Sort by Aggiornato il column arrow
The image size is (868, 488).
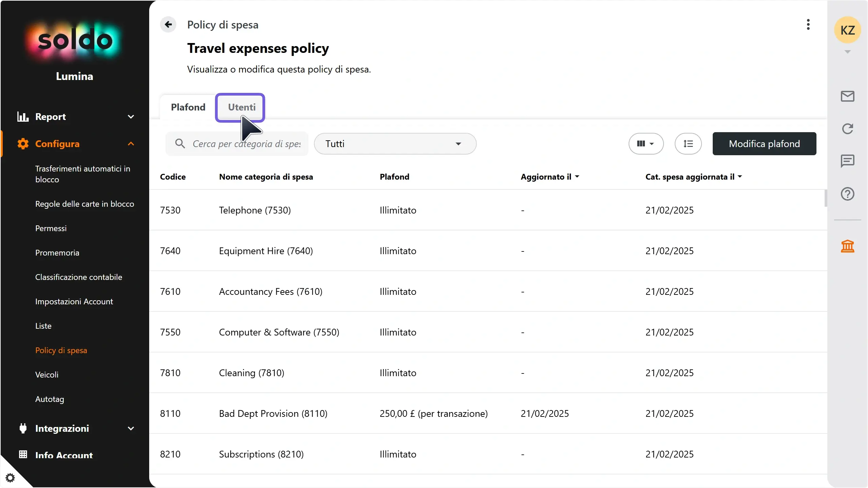coord(577,177)
